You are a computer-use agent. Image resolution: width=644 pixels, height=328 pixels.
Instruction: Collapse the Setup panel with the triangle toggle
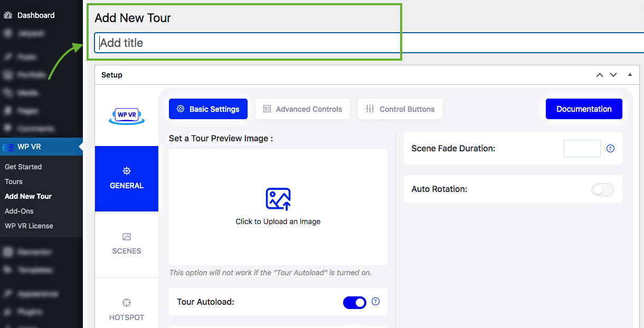(630, 75)
